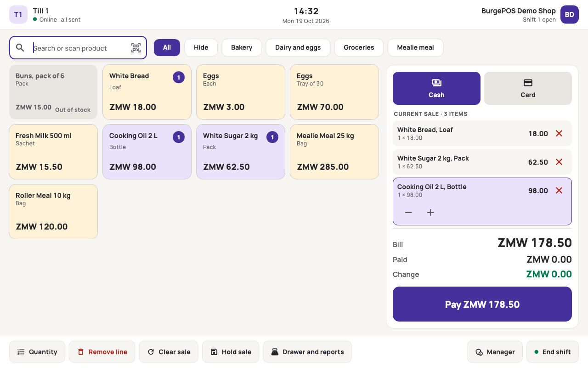Increase Cooking Oil quantity with plus

point(430,213)
